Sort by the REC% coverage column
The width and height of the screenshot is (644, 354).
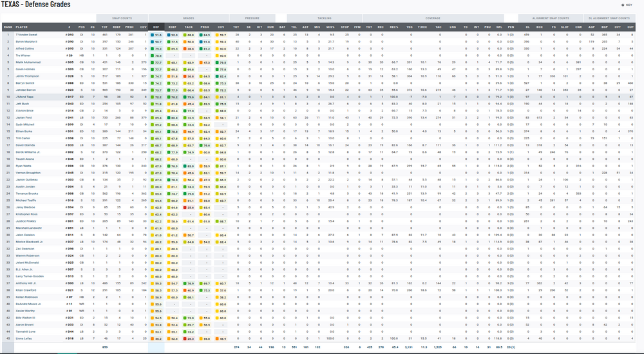coord(393,27)
